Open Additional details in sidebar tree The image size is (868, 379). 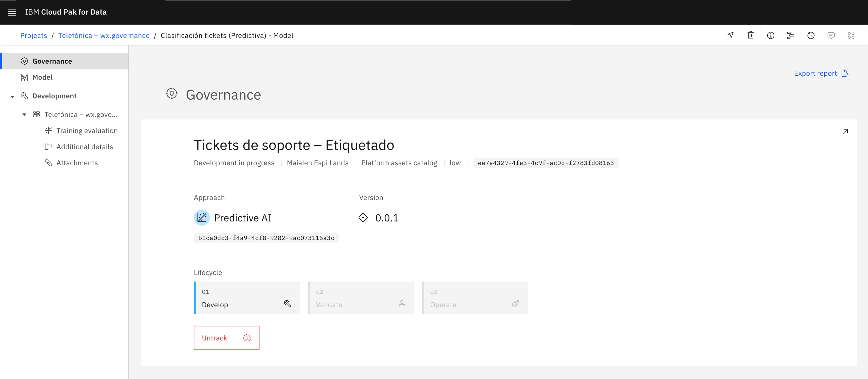85,147
